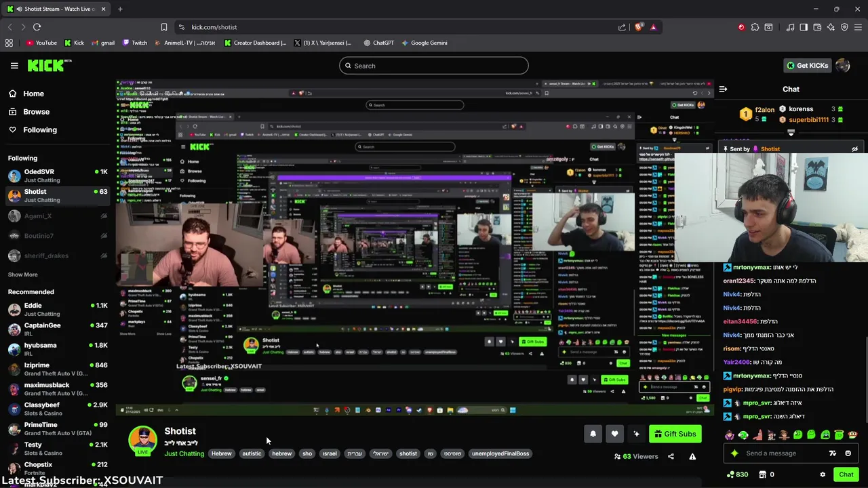Click the Brave Shields lion icon
Viewport: 868px width, 488px height.
pos(639,27)
